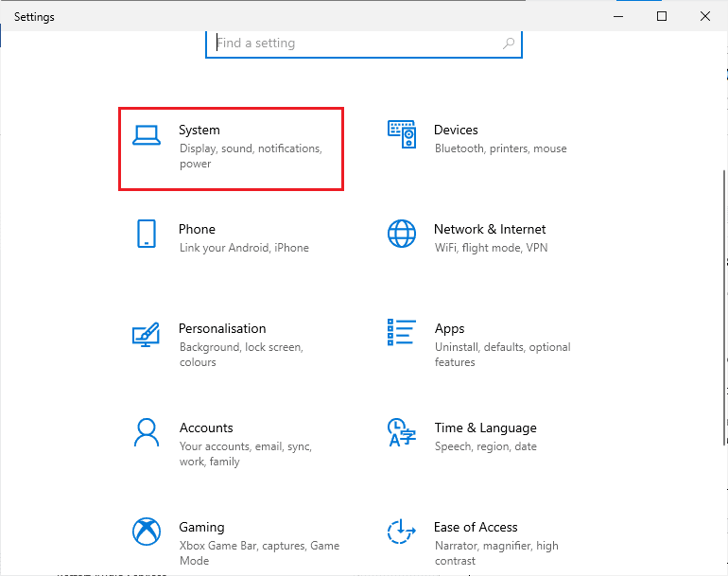Focus the 'Find a setting' search box
This screenshot has height=576, width=728.
(355, 44)
